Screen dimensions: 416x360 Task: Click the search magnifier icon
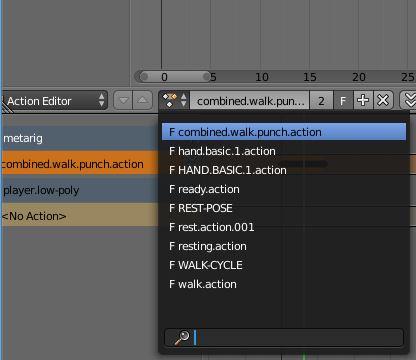(182, 337)
